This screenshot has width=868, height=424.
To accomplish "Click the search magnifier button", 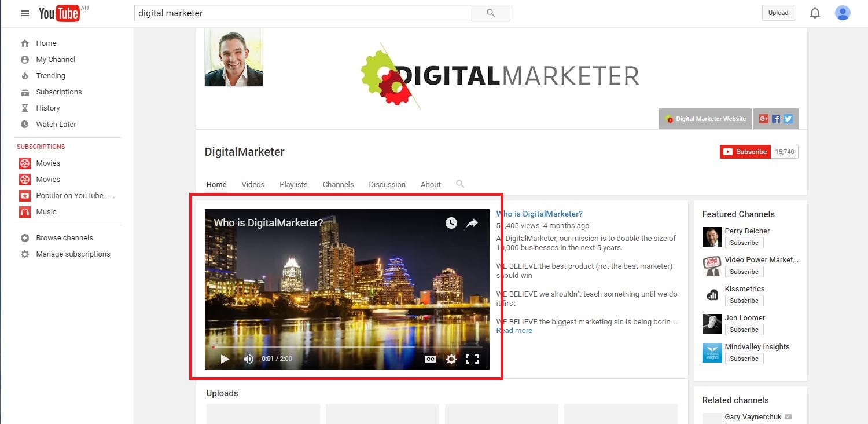I will (x=491, y=13).
